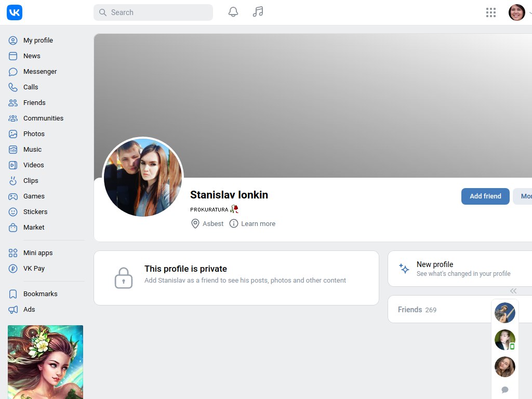Click the New profile sparkle icon
This screenshot has width=532, height=399.
pos(404,269)
